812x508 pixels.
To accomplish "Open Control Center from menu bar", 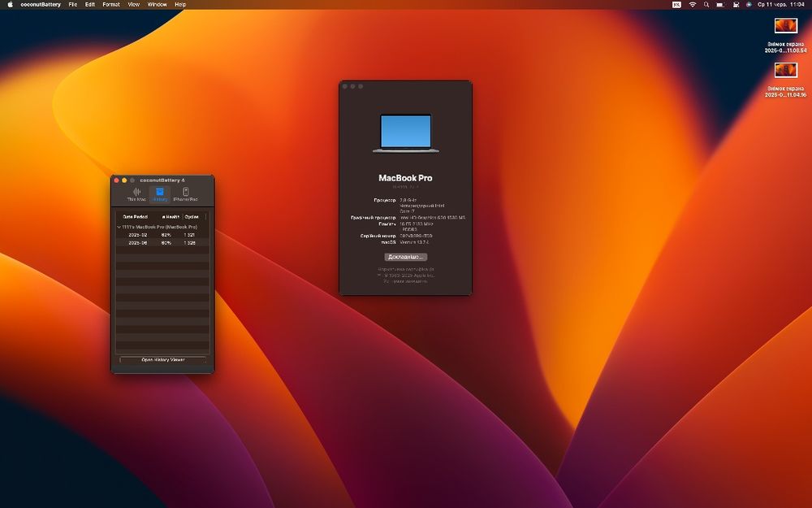I will tap(736, 4).
